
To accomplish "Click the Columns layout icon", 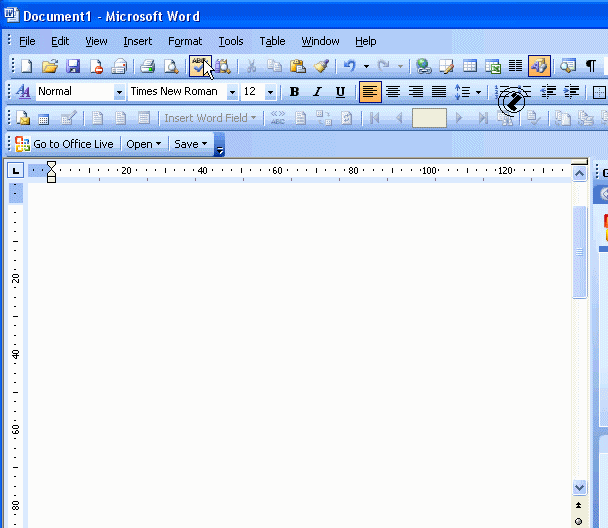I will point(515,66).
